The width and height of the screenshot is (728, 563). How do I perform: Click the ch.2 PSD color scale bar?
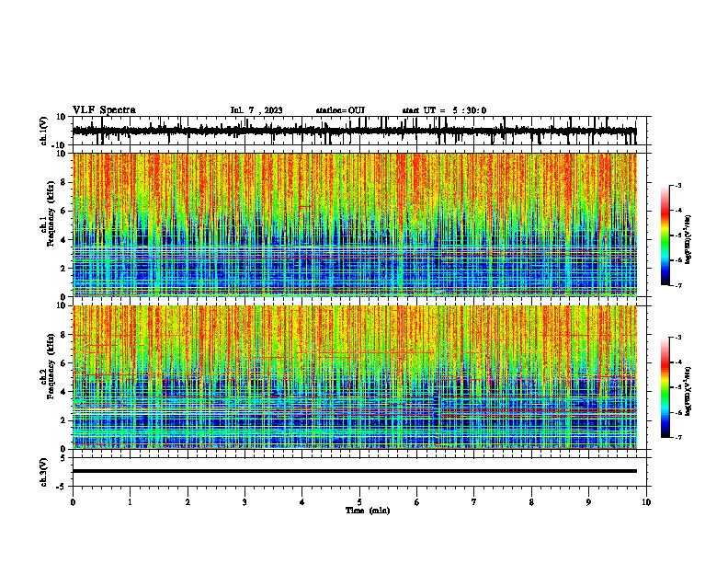click(665, 387)
